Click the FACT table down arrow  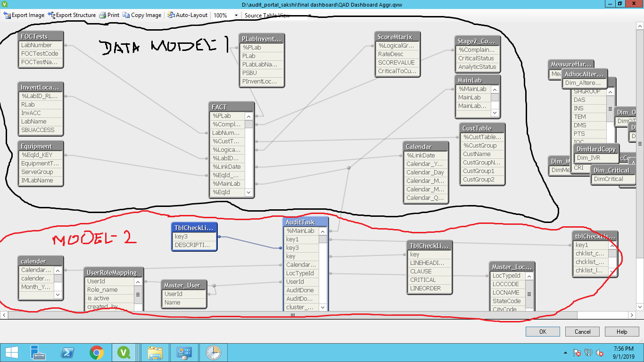pos(248,192)
